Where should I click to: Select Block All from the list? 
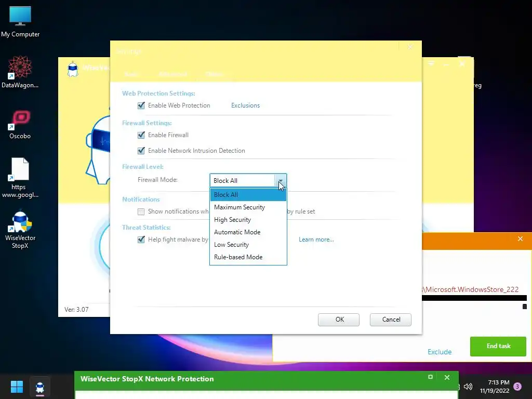248,195
